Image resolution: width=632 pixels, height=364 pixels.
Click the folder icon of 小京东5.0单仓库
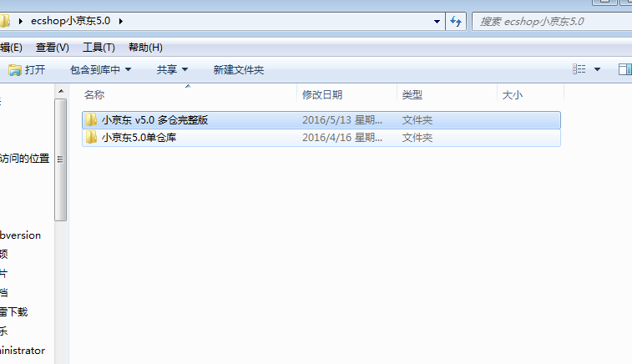[x=92, y=138]
